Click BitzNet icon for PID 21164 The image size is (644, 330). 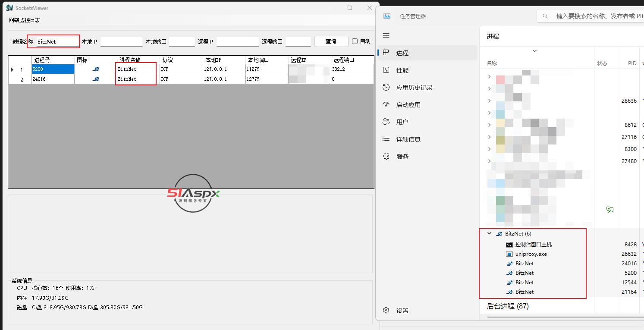coord(509,292)
